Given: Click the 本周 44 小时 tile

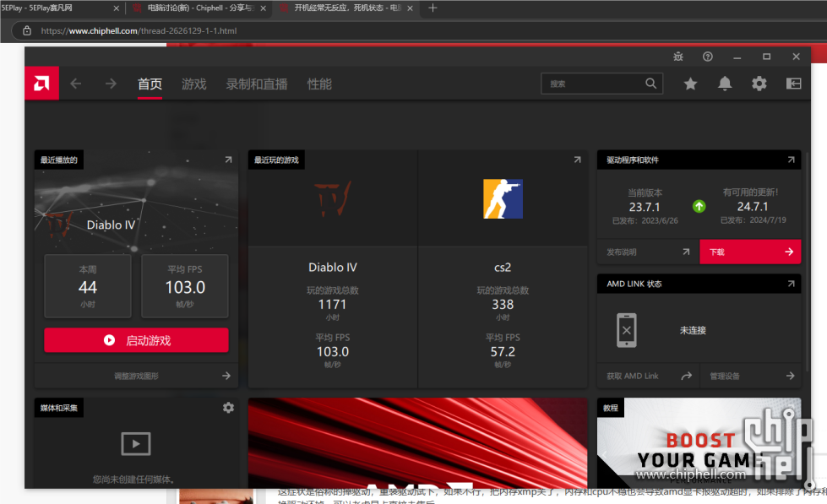Looking at the screenshot, I should [88, 286].
